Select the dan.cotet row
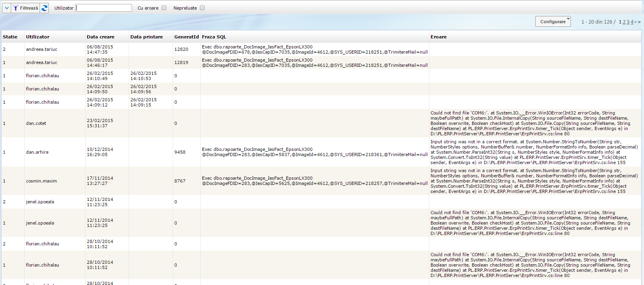Image resolution: width=644 pixels, height=285 pixels. pyautogui.click(x=36, y=123)
